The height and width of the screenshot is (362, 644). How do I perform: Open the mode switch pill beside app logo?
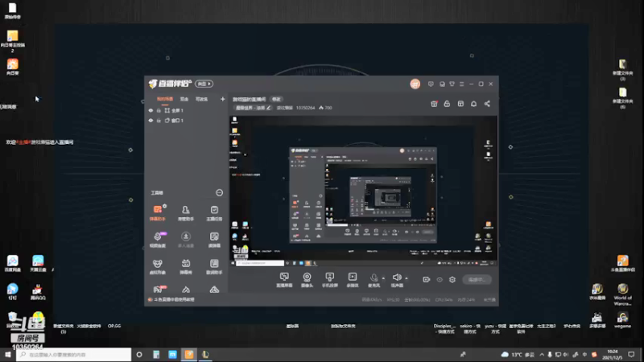point(204,84)
